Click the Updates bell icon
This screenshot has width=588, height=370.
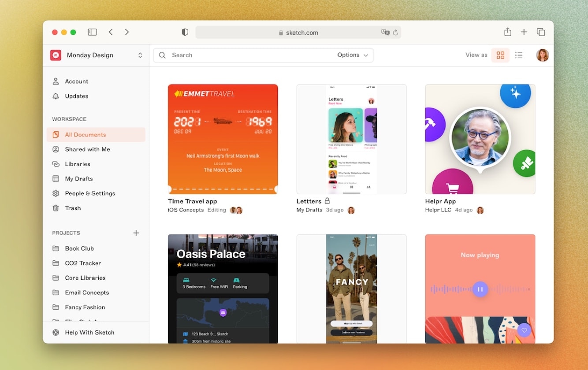56,96
